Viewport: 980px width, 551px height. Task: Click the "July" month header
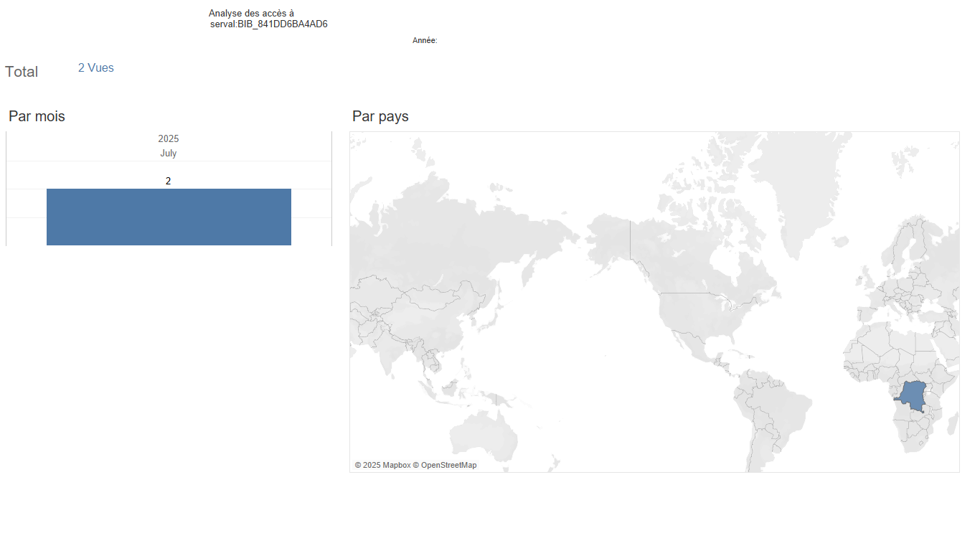169,154
